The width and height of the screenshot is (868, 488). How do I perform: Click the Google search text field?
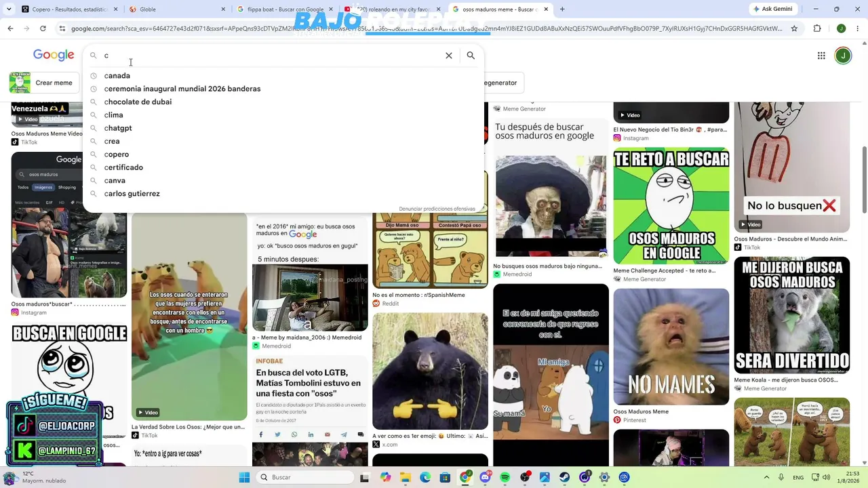coord(271,56)
